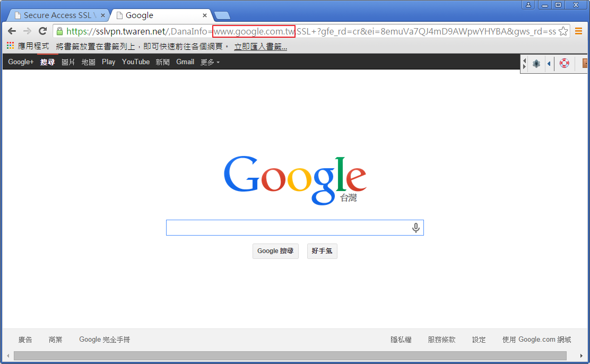Open the Chrome hamburger menu
The image size is (590, 364).
click(579, 31)
